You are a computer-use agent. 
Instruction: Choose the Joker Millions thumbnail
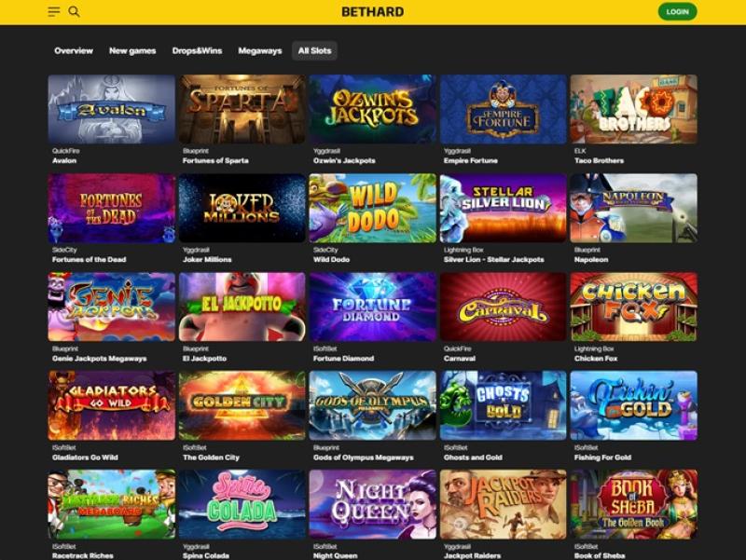pyautogui.click(x=242, y=208)
